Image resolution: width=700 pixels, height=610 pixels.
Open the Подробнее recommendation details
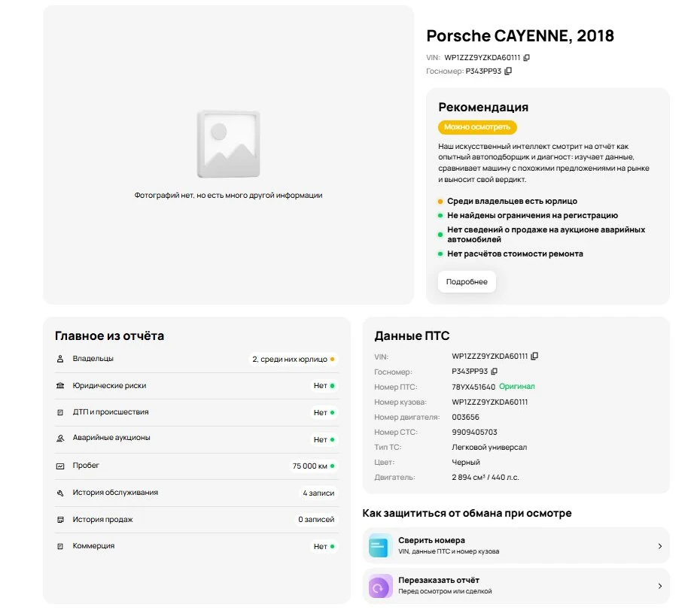pyautogui.click(x=467, y=282)
